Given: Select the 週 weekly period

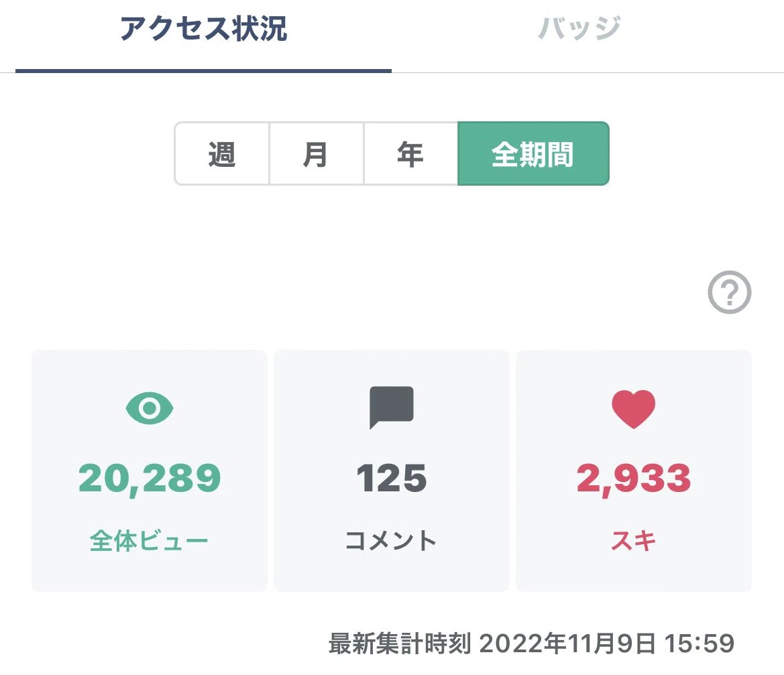Looking at the screenshot, I should pos(222,154).
